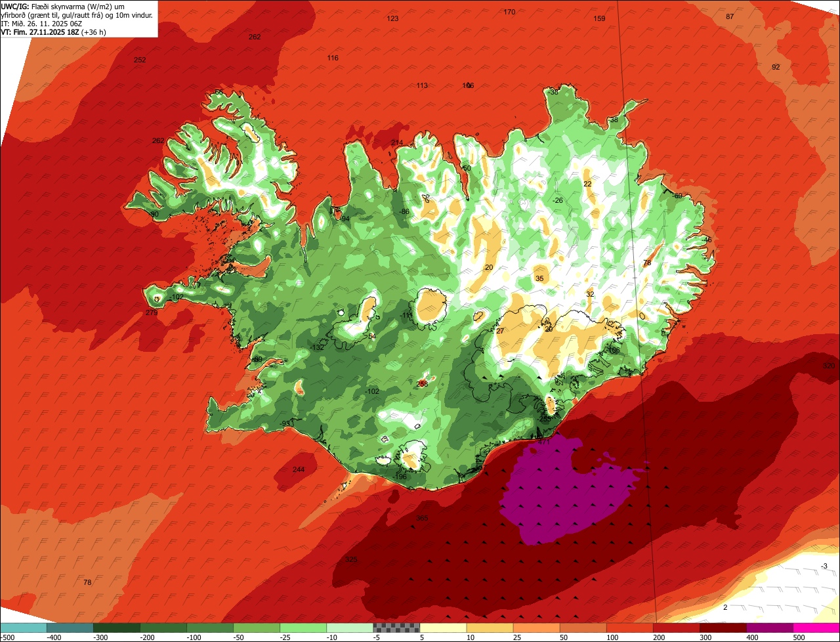
Task: Select the -100 to -50 green legend swatch
Action: click(x=210, y=628)
